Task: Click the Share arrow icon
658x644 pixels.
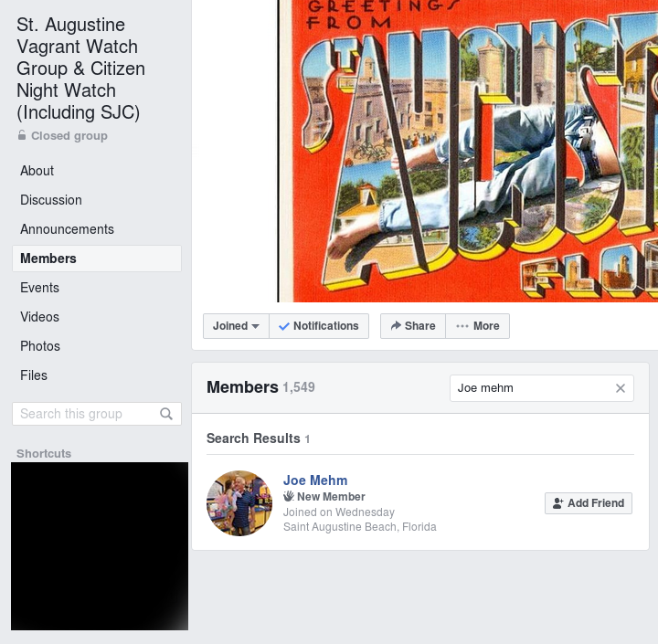Action: pos(396,325)
